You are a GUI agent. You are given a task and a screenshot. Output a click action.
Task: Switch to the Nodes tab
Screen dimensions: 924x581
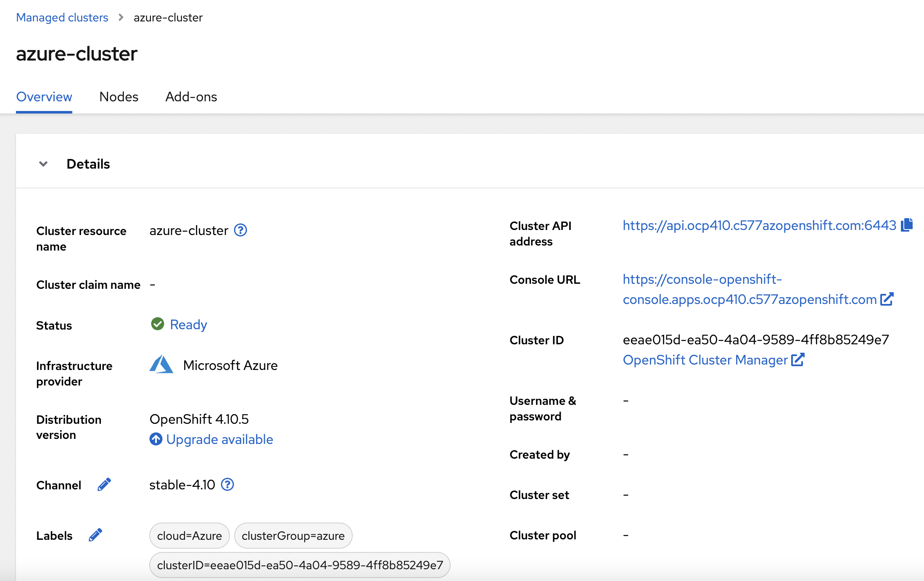point(119,97)
